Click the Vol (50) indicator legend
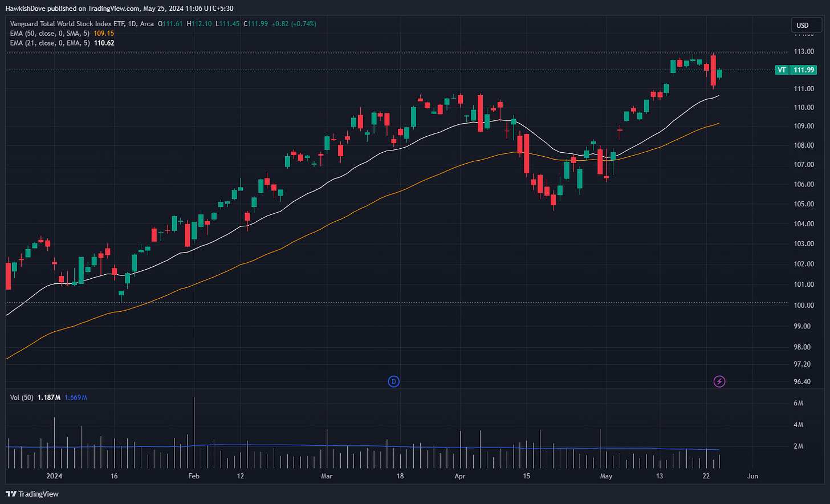830x504 pixels. pyautogui.click(x=22, y=397)
